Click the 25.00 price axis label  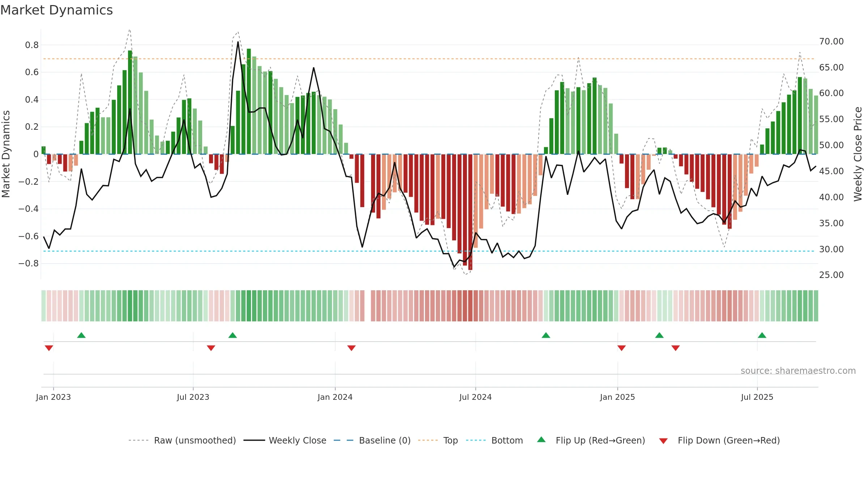[831, 275]
